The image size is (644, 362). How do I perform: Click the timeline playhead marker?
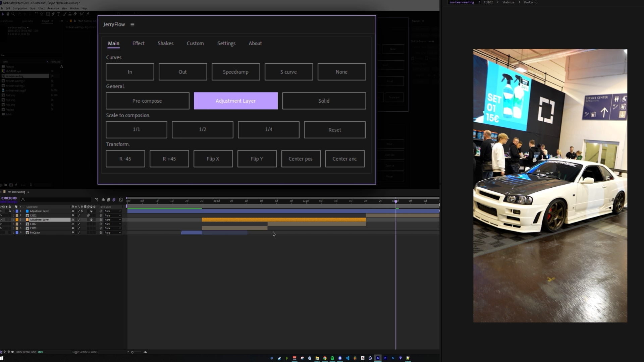coord(395,201)
